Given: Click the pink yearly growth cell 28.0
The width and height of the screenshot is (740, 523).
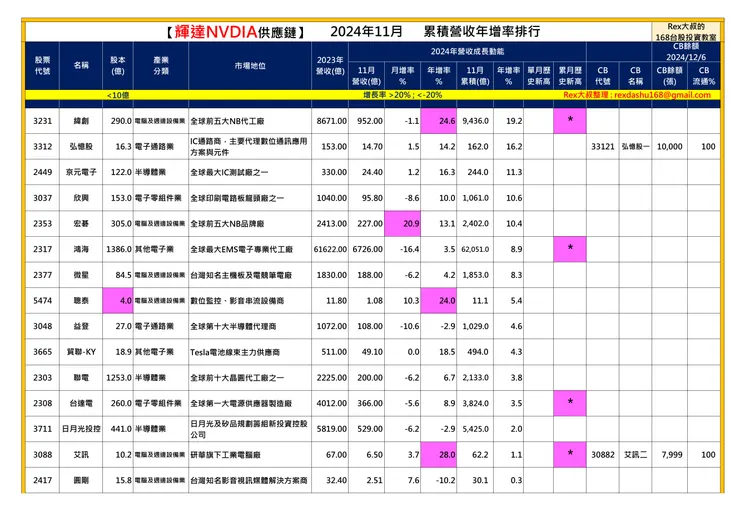Looking at the screenshot, I should click(x=439, y=455).
